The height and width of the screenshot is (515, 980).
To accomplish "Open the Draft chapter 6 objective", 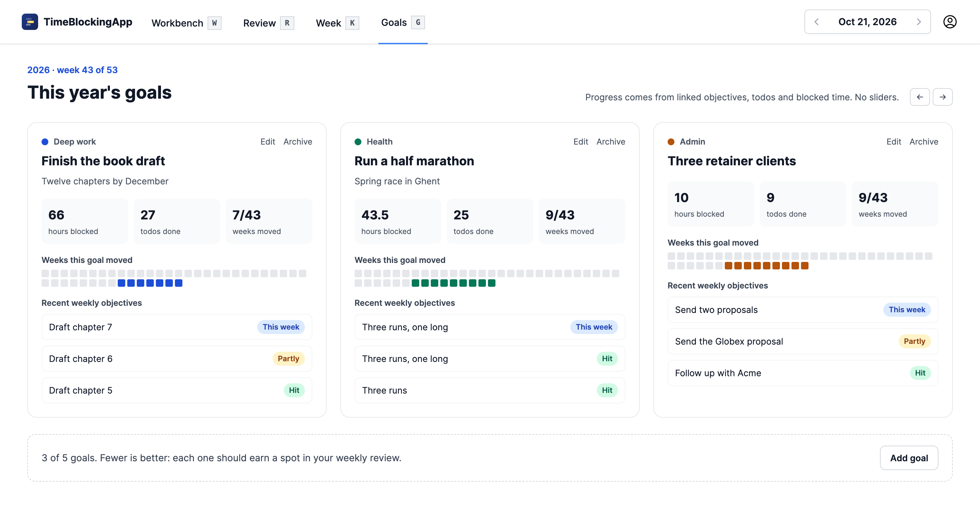I will [177, 359].
